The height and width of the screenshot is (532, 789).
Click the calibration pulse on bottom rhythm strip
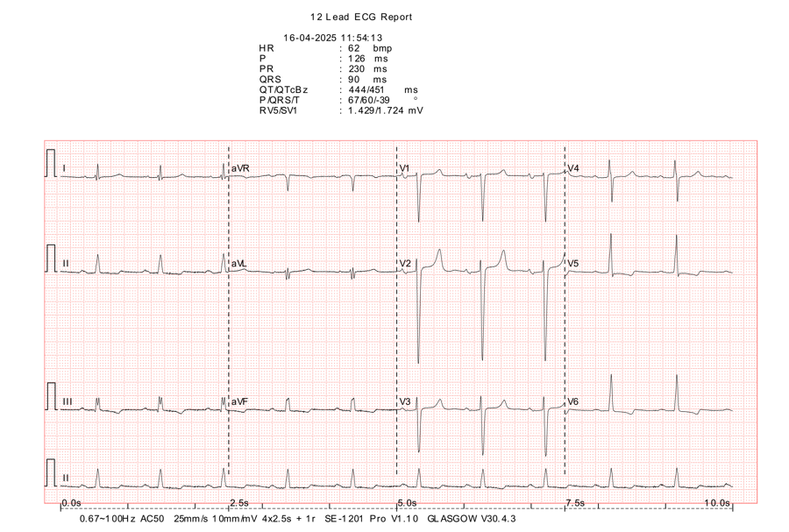(52, 472)
